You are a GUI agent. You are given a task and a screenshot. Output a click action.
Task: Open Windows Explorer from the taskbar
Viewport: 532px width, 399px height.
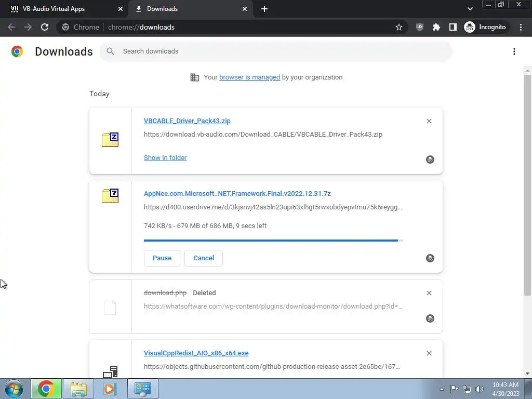pos(78,389)
